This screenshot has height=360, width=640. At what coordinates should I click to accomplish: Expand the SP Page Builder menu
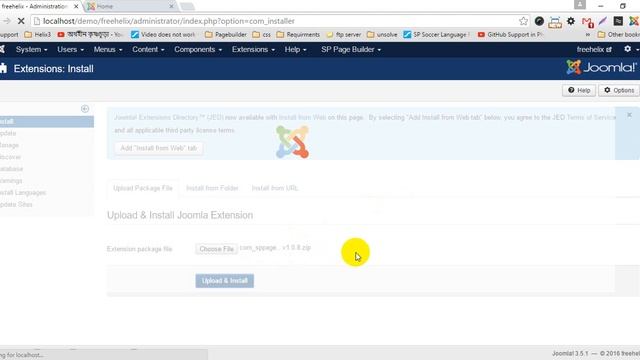pyautogui.click(x=351, y=49)
